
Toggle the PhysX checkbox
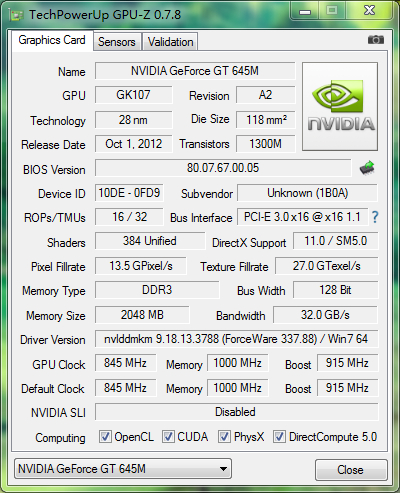224,436
